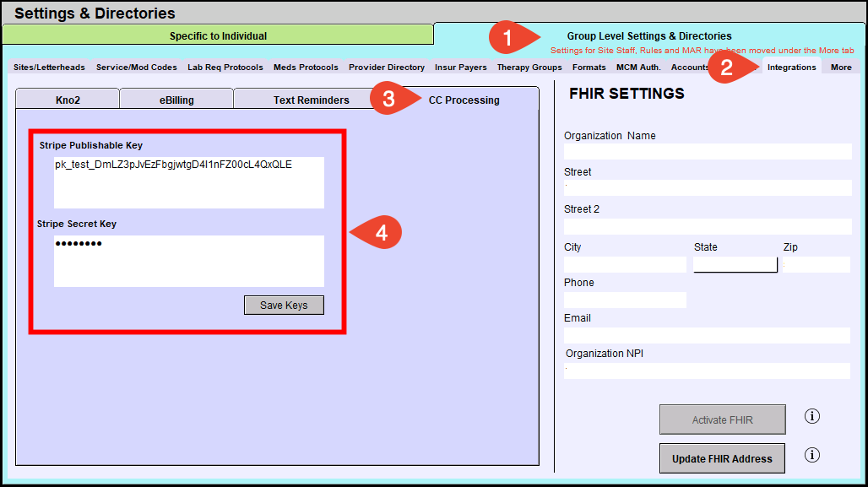
Task: Select the Kno2 tab
Action: coord(68,100)
